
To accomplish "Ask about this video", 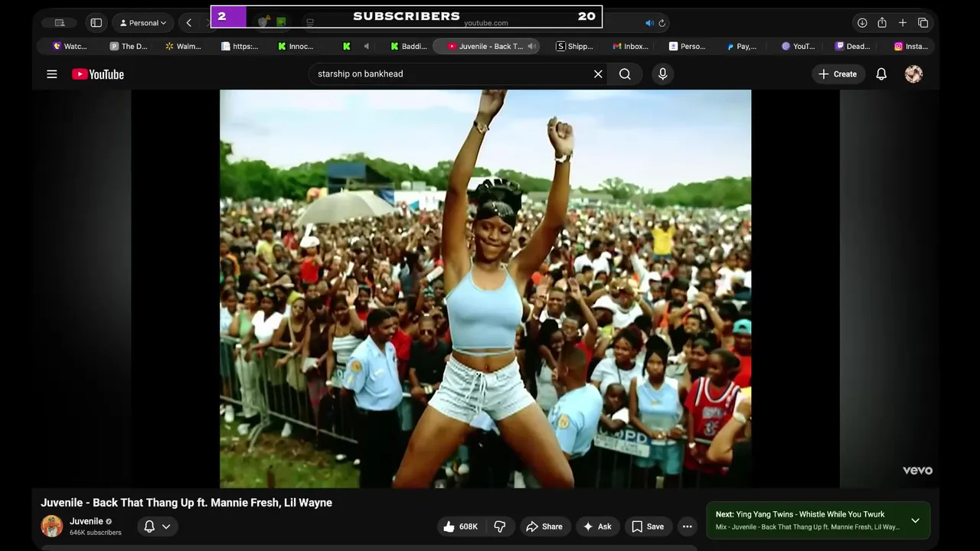I will click(597, 527).
